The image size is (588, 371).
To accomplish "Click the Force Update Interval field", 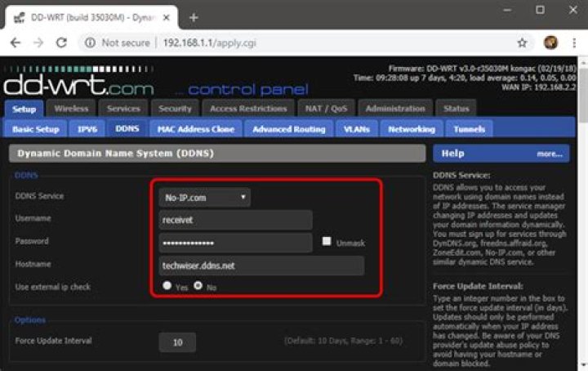I will point(177,342).
